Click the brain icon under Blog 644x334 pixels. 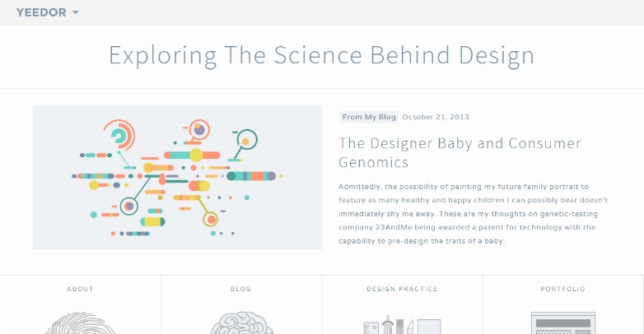(x=241, y=323)
